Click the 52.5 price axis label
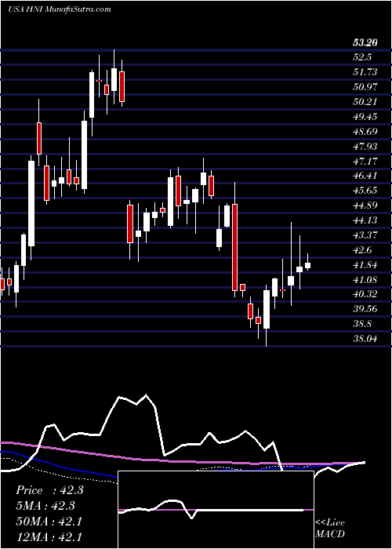The image size is (392, 549). pos(362,57)
